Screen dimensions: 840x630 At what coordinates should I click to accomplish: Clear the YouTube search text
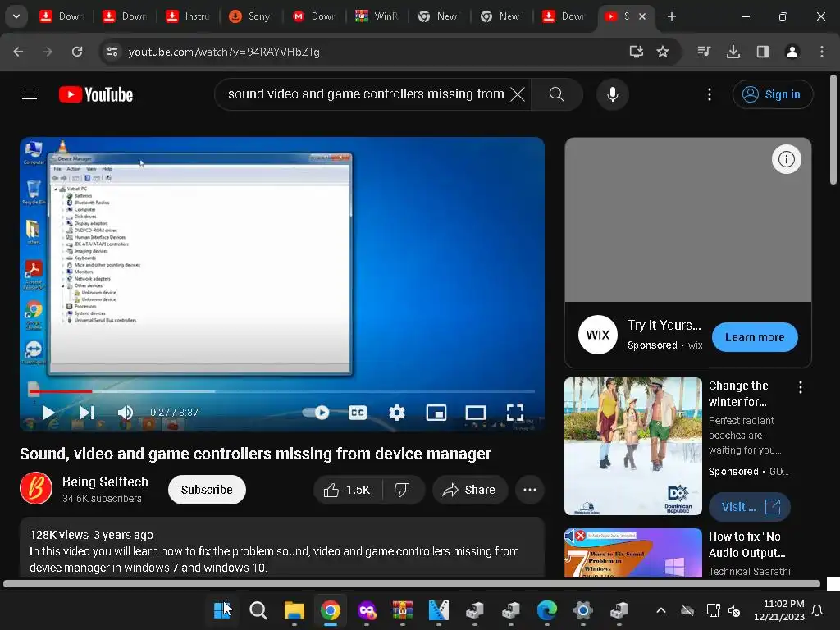[x=518, y=94]
